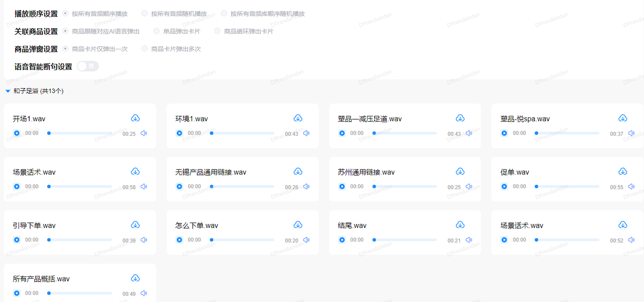644x302 pixels.
Task: Download the 开场1.wav audio file
Action: [135, 118]
